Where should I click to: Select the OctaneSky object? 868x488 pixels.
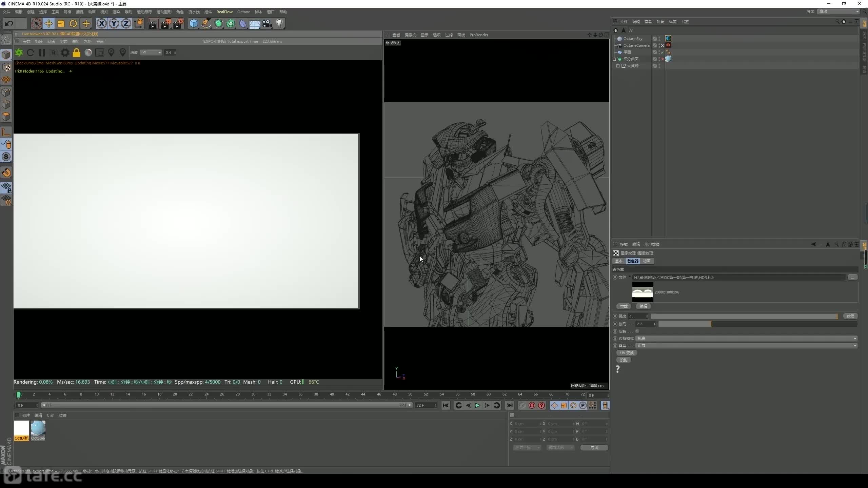click(x=633, y=39)
